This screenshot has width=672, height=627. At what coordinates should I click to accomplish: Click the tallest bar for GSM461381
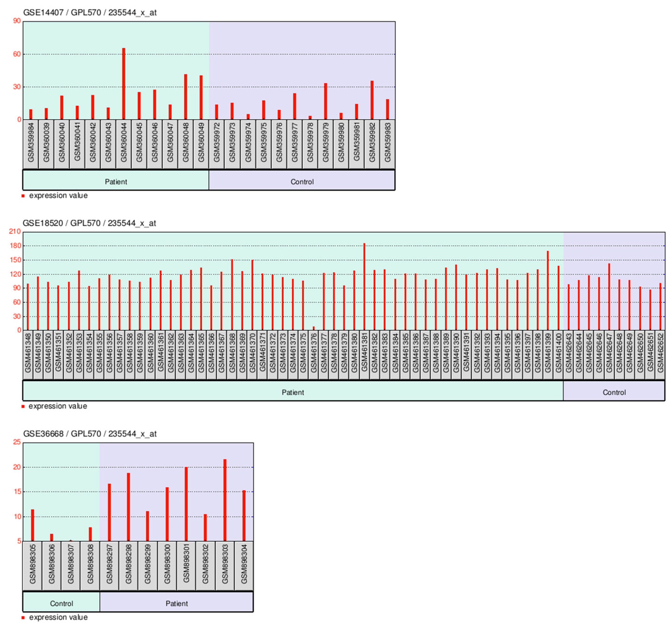[364, 286]
